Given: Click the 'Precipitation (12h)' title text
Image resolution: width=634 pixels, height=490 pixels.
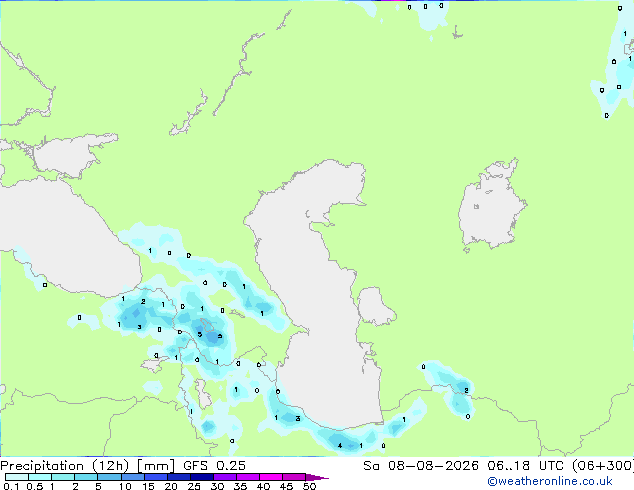Looking at the screenshot, I should click(x=64, y=466).
